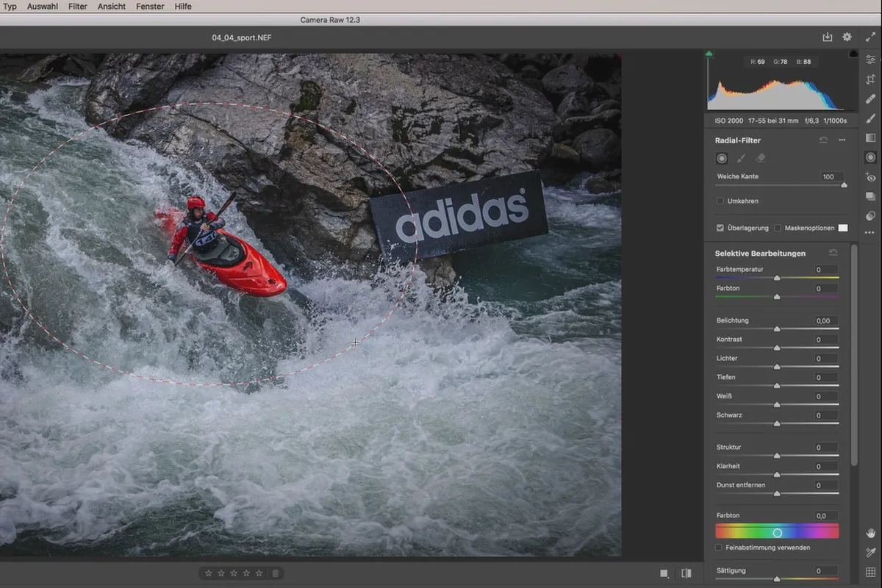Choose the brush-add mask mode in Radial-Filter
Image resolution: width=882 pixels, height=588 pixels.
pyautogui.click(x=742, y=158)
